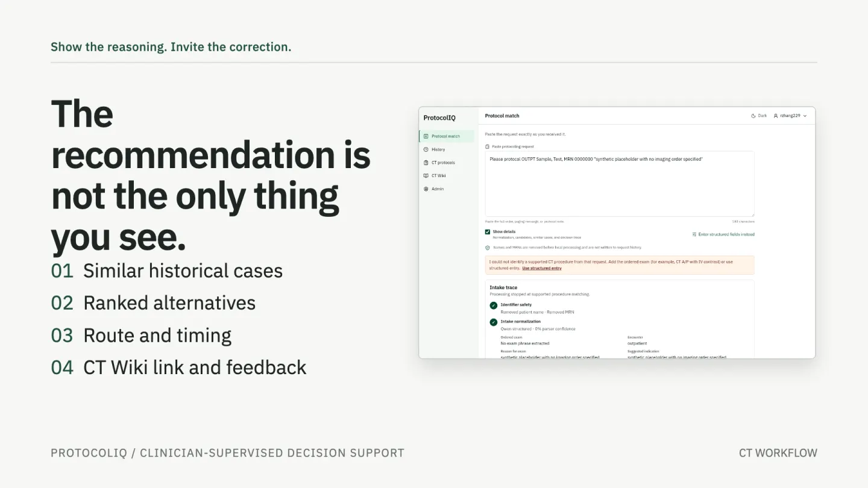The image size is (868, 488).
Task: Click the user icon beside rzhang229
Action: (x=776, y=116)
